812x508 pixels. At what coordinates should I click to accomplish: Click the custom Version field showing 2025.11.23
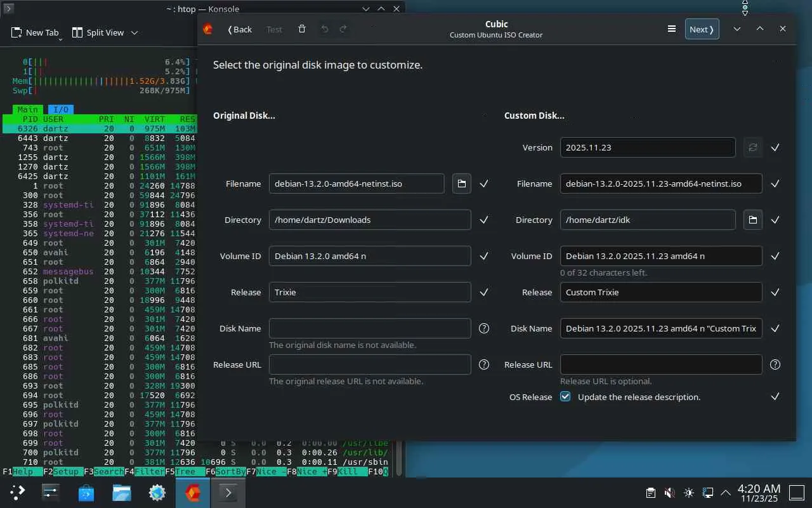coord(648,147)
